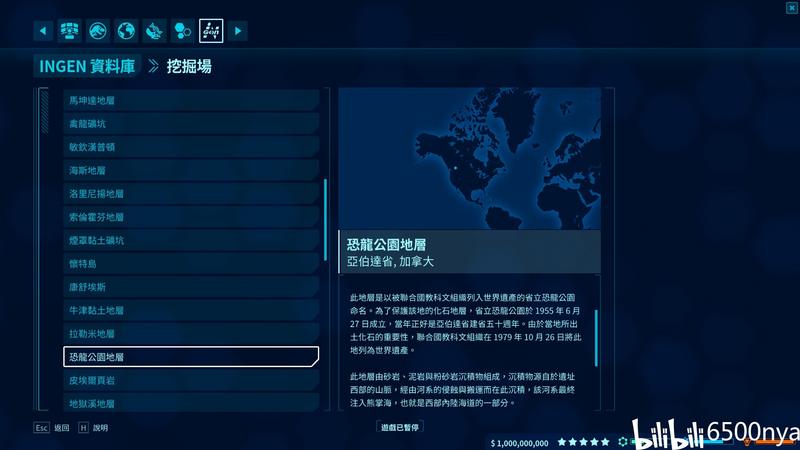Select the 地獄溪地層 entry

[191, 403]
